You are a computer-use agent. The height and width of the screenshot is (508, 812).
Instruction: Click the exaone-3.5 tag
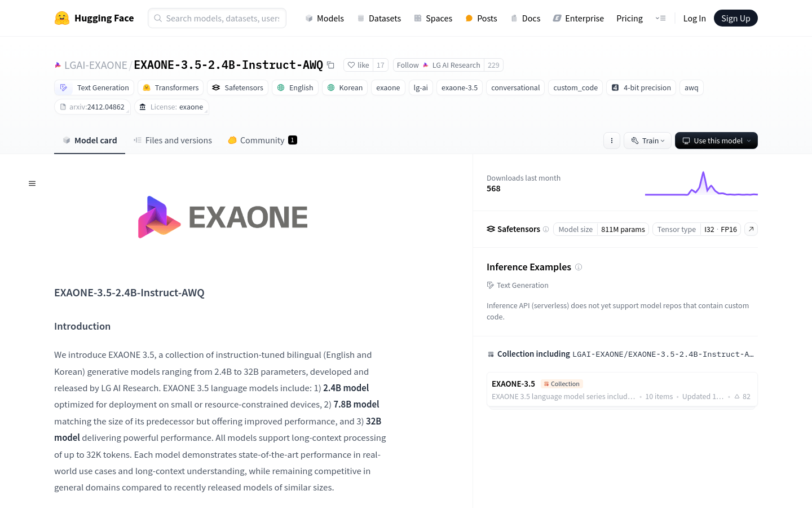pos(460,87)
